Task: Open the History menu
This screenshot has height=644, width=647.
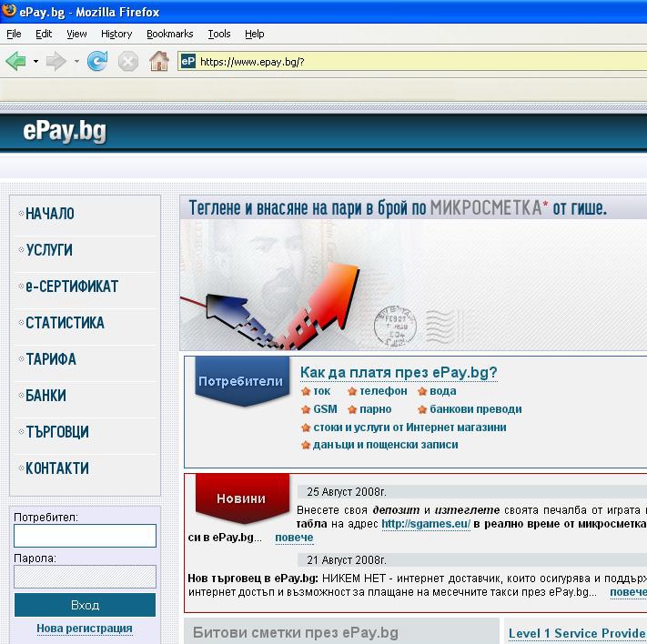Action: (116, 34)
